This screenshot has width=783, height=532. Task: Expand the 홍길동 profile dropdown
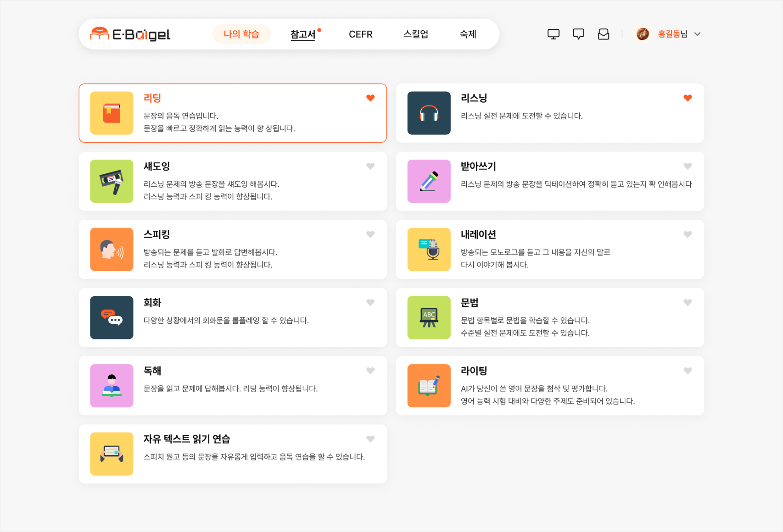(698, 33)
